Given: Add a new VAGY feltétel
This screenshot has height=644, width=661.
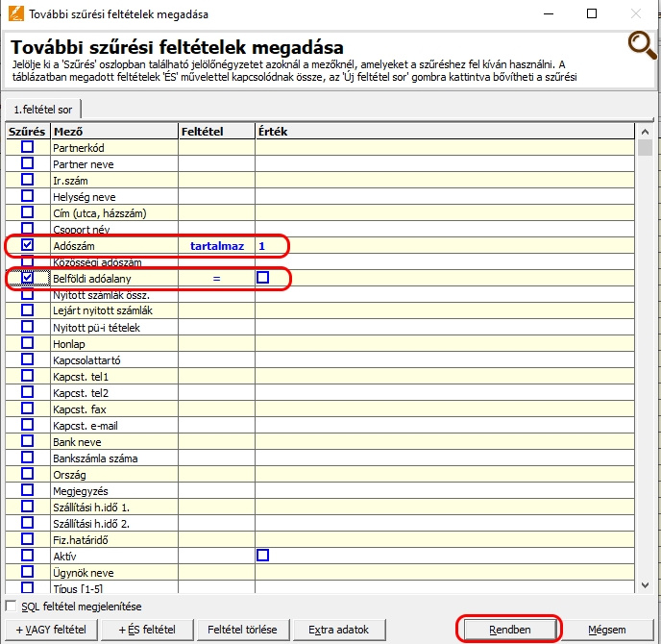Looking at the screenshot, I should [x=51, y=630].
